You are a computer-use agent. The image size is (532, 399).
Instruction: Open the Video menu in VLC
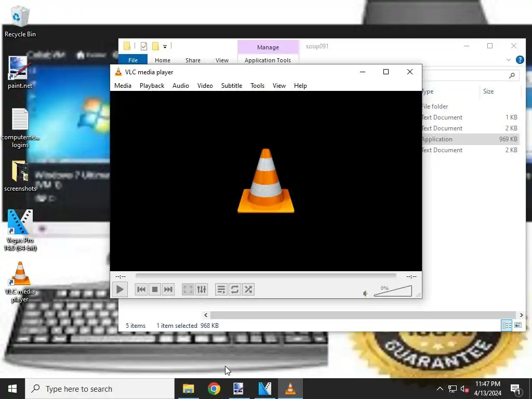point(205,86)
